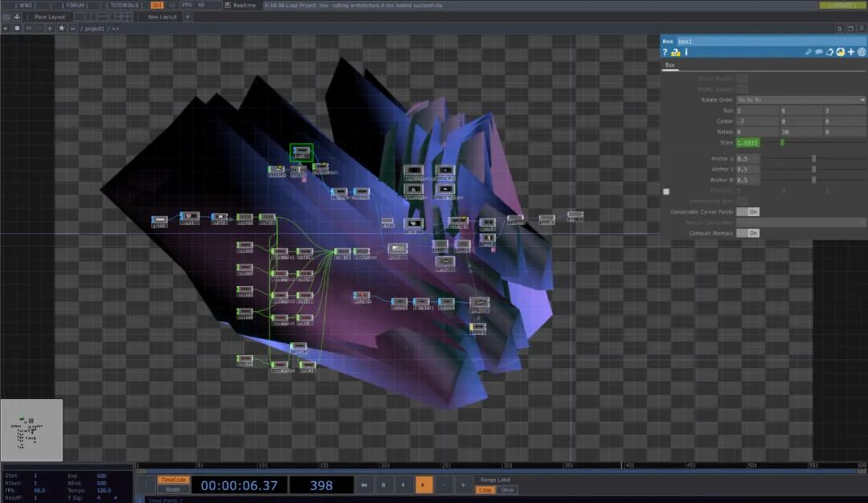Adjust the Scale slider handle
This screenshot has width=868, height=503.
pyautogui.click(x=782, y=143)
